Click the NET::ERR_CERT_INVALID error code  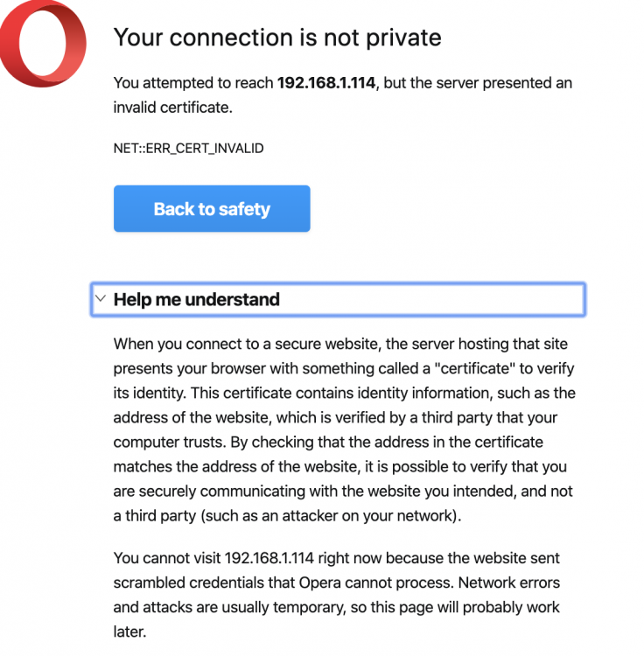pos(189,149)
